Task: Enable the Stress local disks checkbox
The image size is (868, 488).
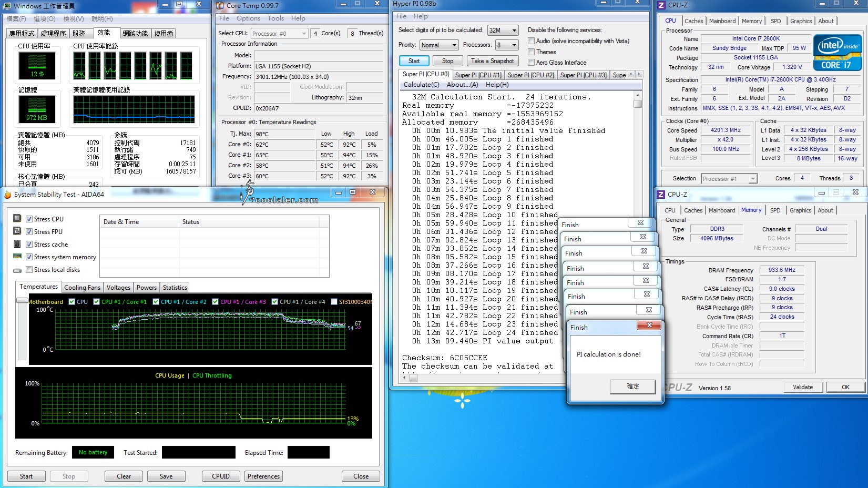Action: [29, 270]
